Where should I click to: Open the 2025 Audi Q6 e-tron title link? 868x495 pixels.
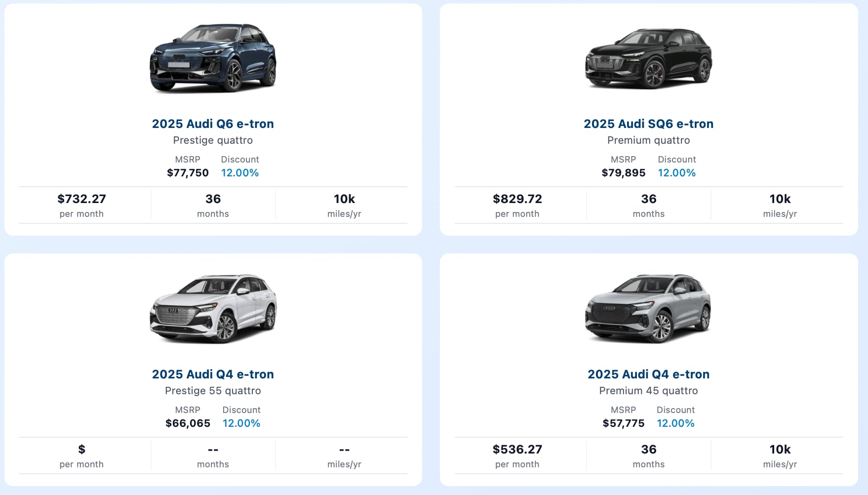coord(213,124)
